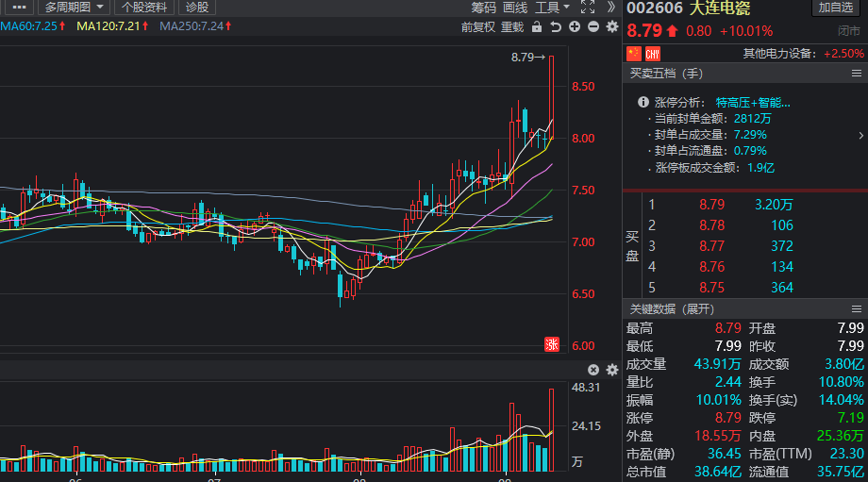Expand 涨停分析 details with right chevron

(860, 135)
